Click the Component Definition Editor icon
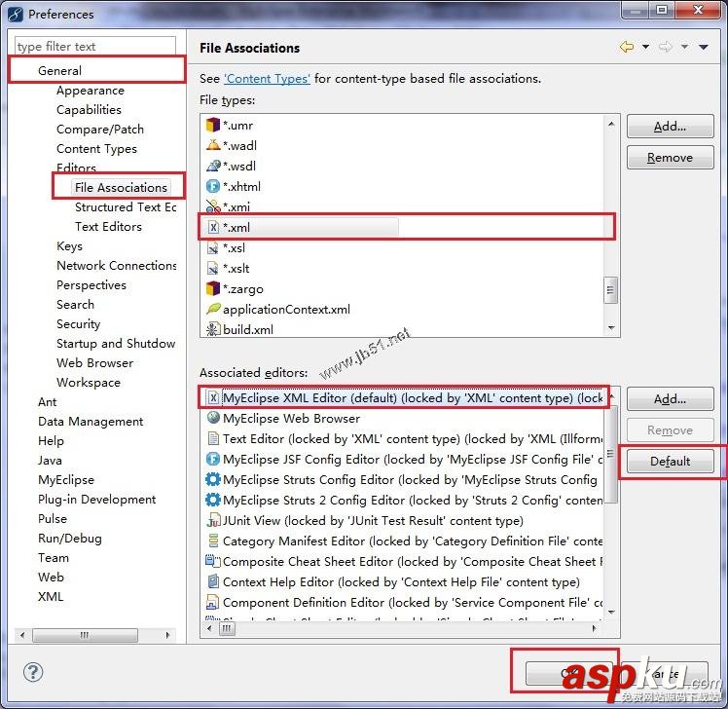Screen dimensions: 728x709 (x=212, y=602)
